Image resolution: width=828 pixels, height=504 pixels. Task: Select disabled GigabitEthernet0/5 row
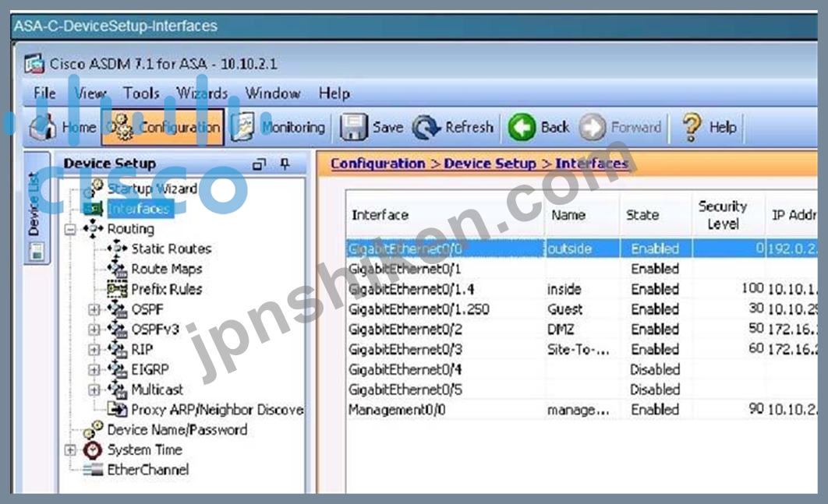point(582,389)
